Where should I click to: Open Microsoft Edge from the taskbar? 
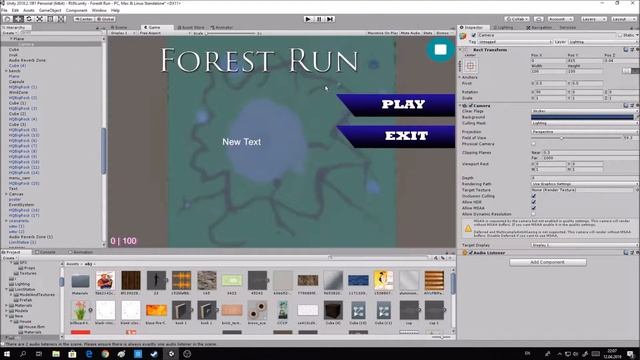pos(89,354)
